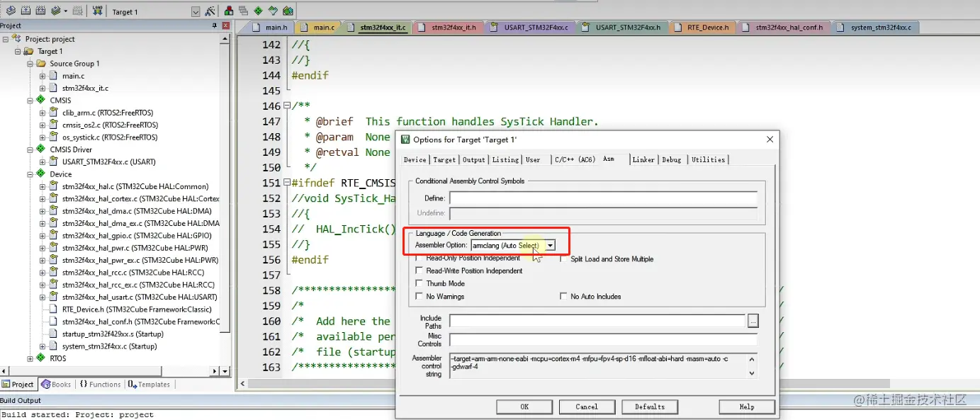Collapse the Device group in project tree

coord(30,174)
